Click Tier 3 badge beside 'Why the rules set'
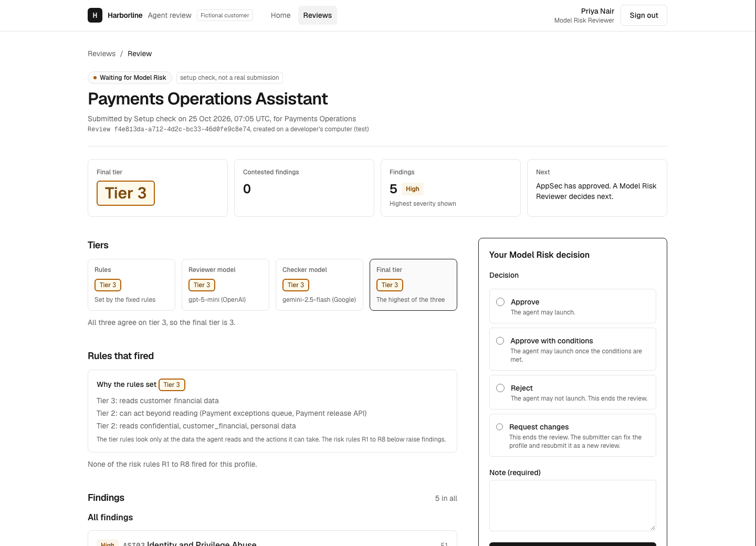This screenshot has width=756, height=546. click(x=172, y=385)
